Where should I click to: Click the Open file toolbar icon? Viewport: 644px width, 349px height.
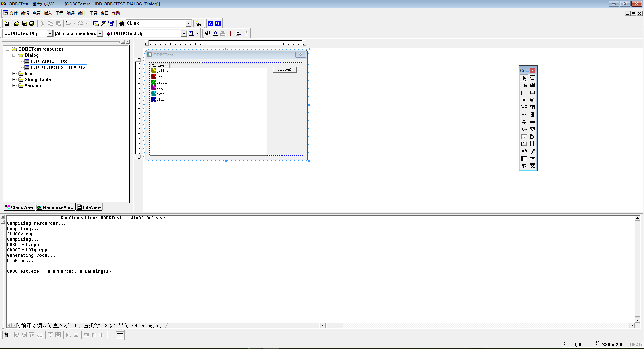point(17,23)
